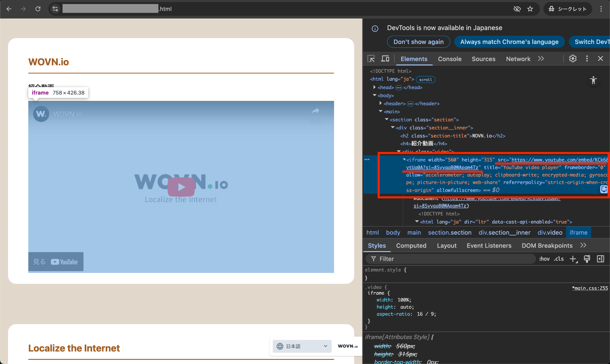The width and height of the screenshot is (610, 364).
Task: Toggle rendering emulations paintbrush icon
Action: point(587,259)
